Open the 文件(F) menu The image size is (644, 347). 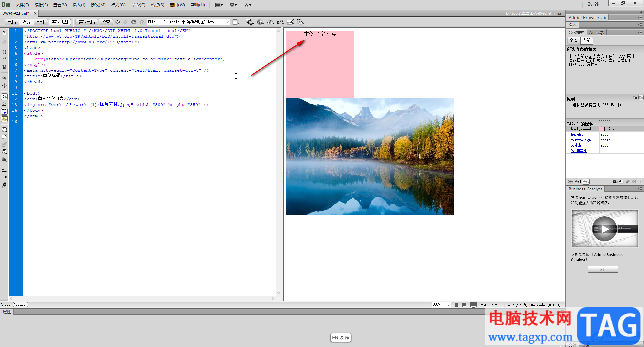(22, 5)
